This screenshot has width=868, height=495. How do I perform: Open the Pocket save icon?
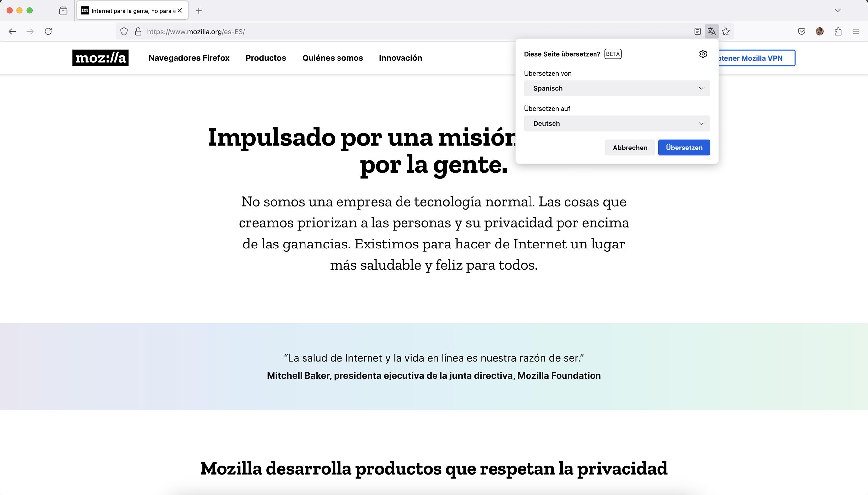(x=801, y=32)
